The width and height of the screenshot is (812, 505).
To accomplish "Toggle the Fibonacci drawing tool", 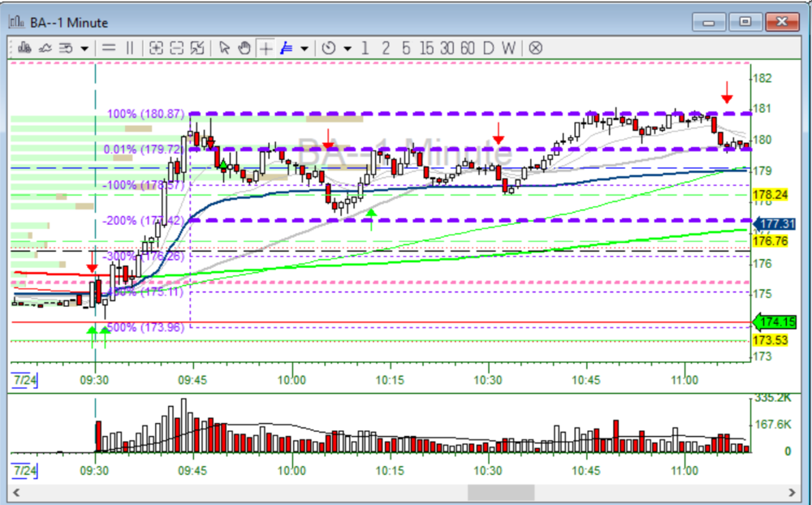I will 286,48.
